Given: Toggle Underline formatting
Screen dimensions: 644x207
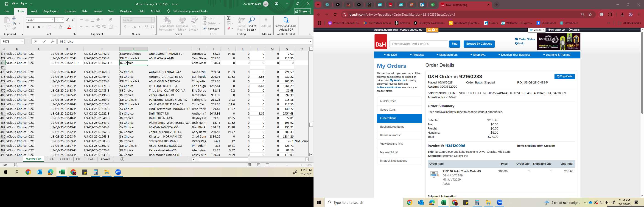Looking at the screenshot, I should click(39, 27).
